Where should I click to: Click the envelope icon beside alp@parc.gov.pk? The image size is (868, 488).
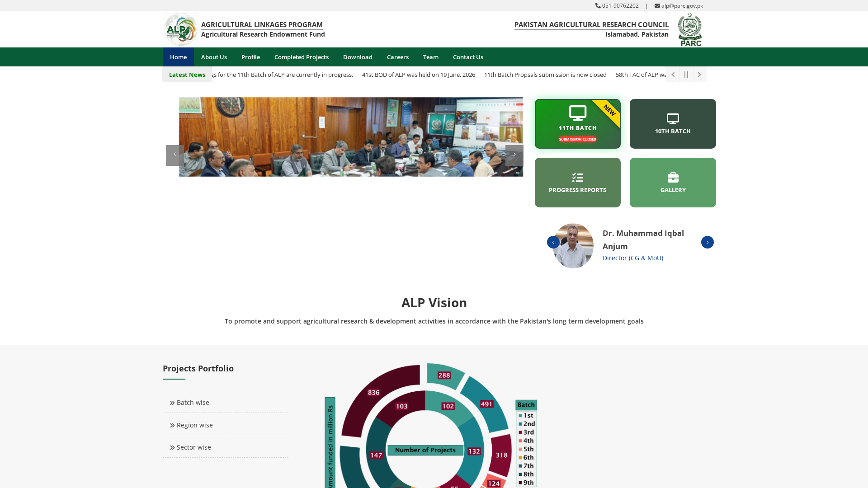(657, 6)
